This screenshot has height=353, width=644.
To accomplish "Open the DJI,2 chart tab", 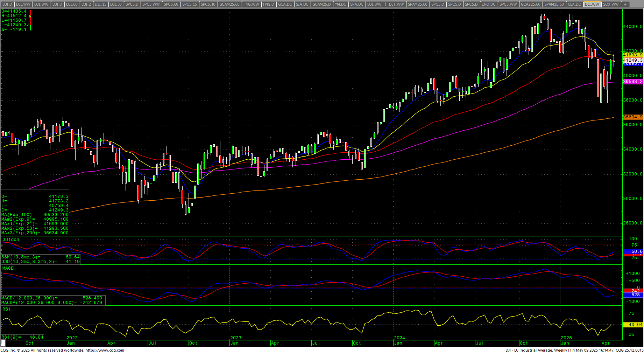I will click(x=86, y=4).
